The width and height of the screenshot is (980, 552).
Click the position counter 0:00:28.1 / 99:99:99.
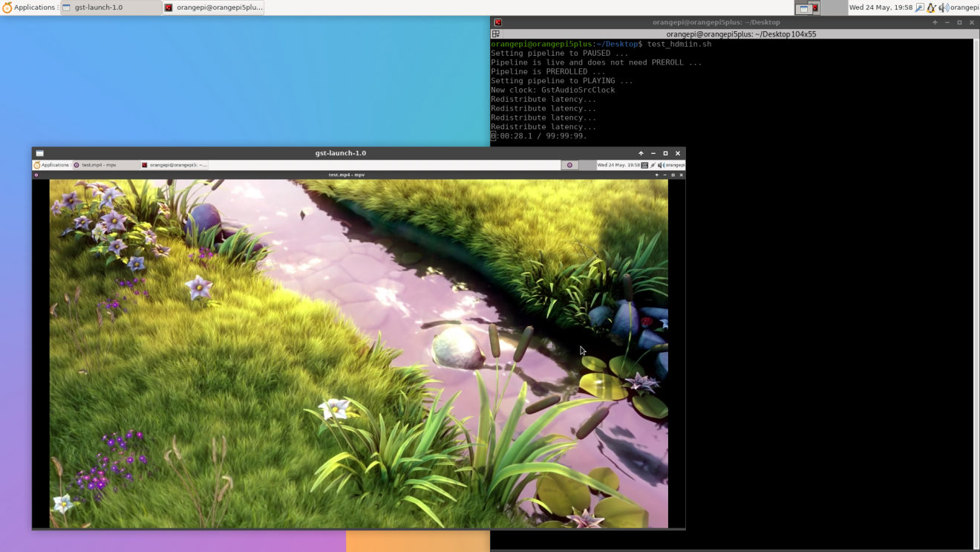coord(539,136)
